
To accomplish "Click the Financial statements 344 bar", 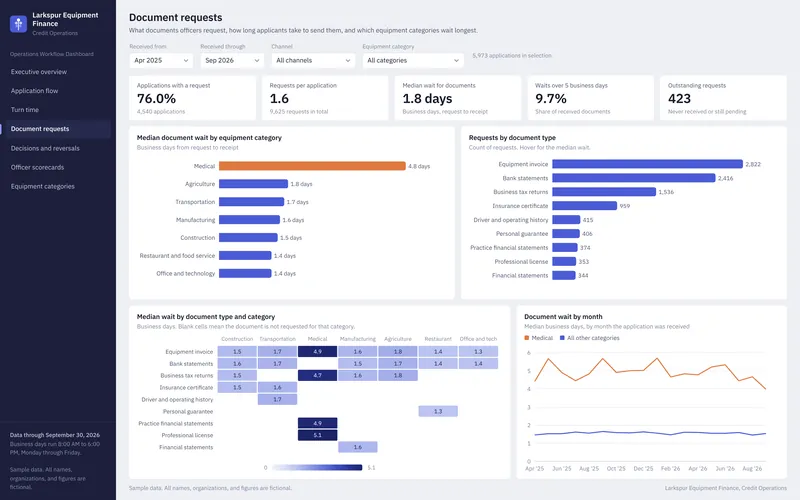I will (564, 275).
